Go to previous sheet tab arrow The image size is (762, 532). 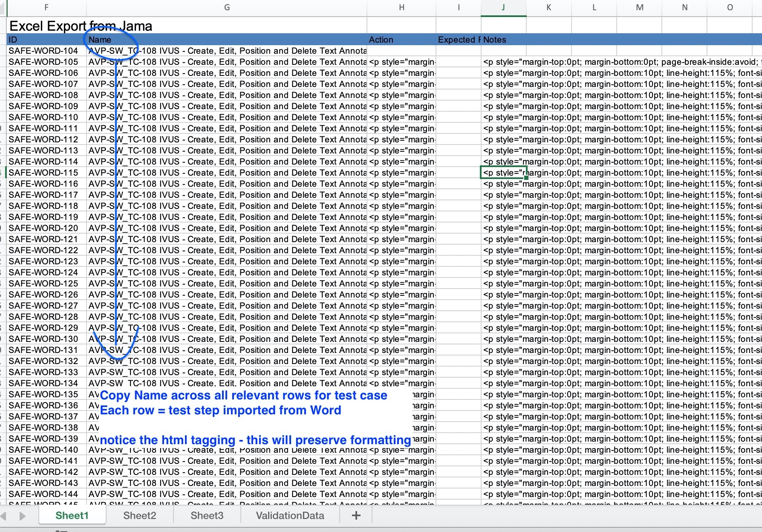pos(3,516)
